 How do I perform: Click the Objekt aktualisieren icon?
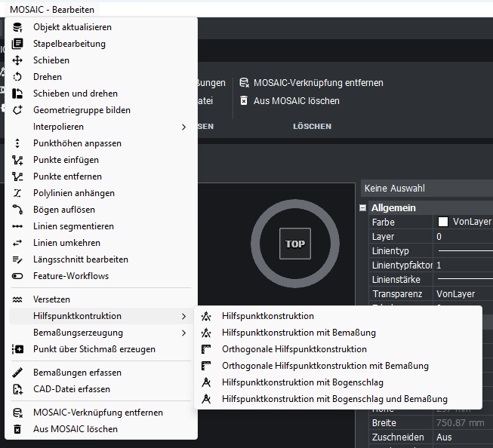tap(18, 27)
